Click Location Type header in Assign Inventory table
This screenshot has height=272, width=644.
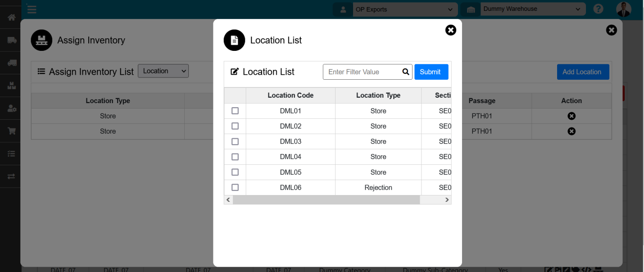[x=108, y=101]
